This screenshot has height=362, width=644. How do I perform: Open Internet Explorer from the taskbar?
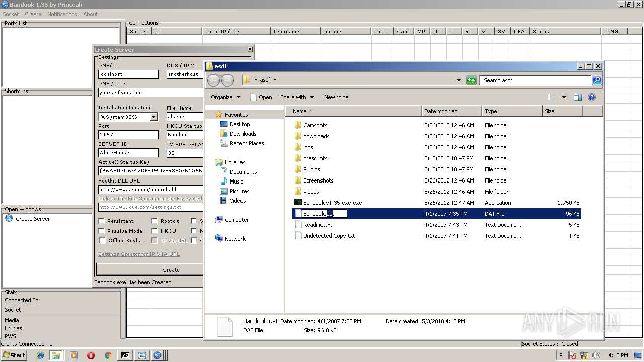40,355
